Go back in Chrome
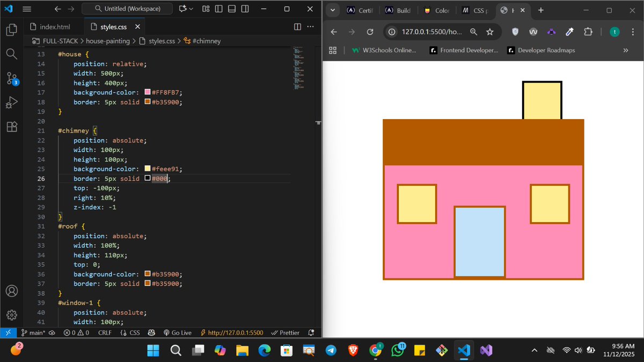This screenshot has width=644, height=362. 333,32
